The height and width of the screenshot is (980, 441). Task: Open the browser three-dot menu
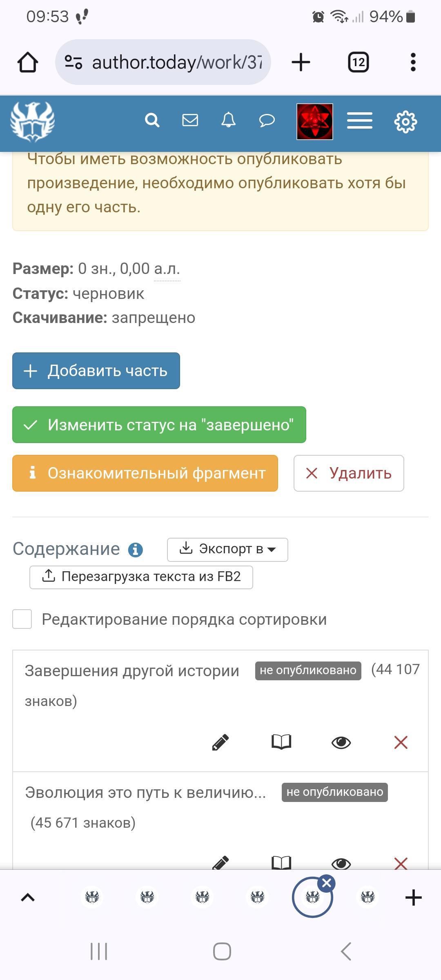pos(413,62)
